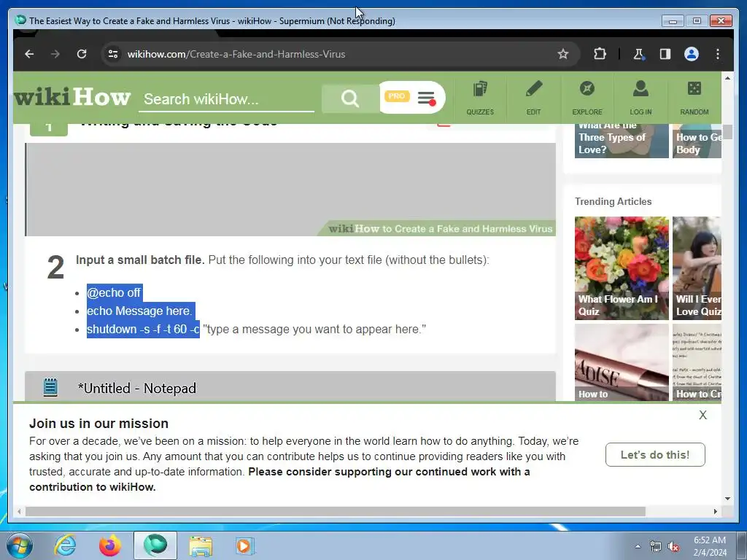Viewport: 747px width, 560px height.
Task: Open the Explore compass menu
Action: point(587,98)
